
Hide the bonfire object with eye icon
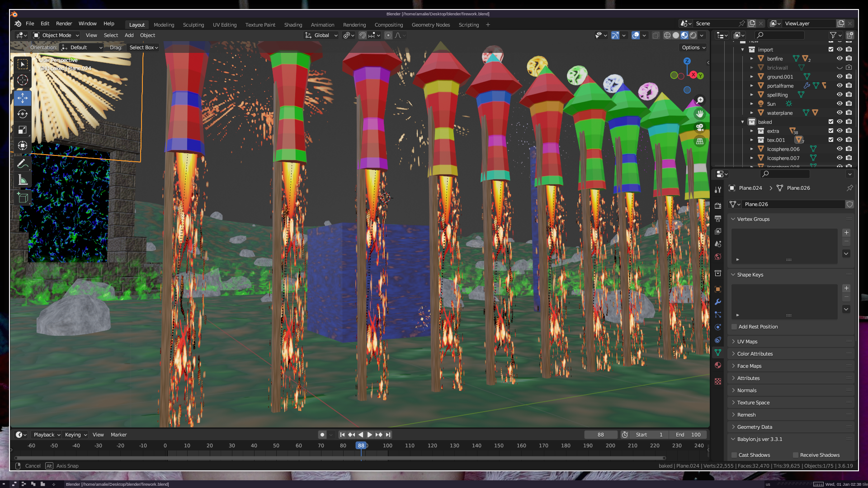click(840, 59)
